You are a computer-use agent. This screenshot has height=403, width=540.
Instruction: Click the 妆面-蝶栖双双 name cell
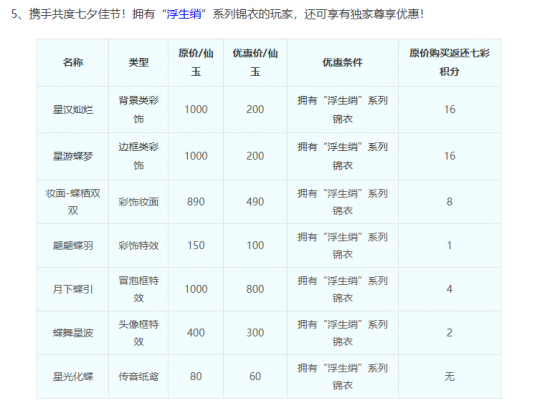(x=73, y=202)
